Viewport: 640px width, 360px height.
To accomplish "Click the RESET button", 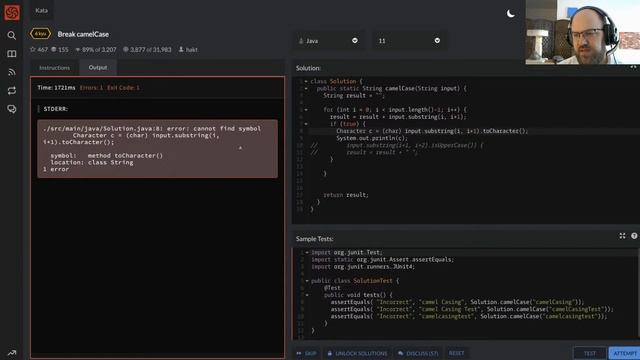I will pyautogui.click(x=456, y=353).
